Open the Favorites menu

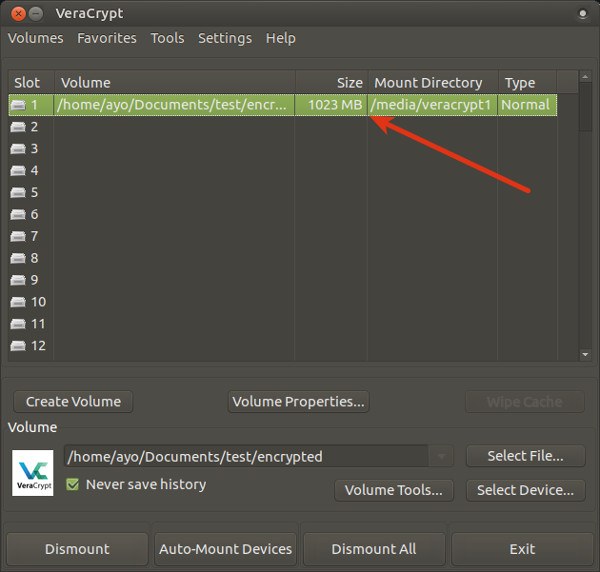tap(107, 38)
